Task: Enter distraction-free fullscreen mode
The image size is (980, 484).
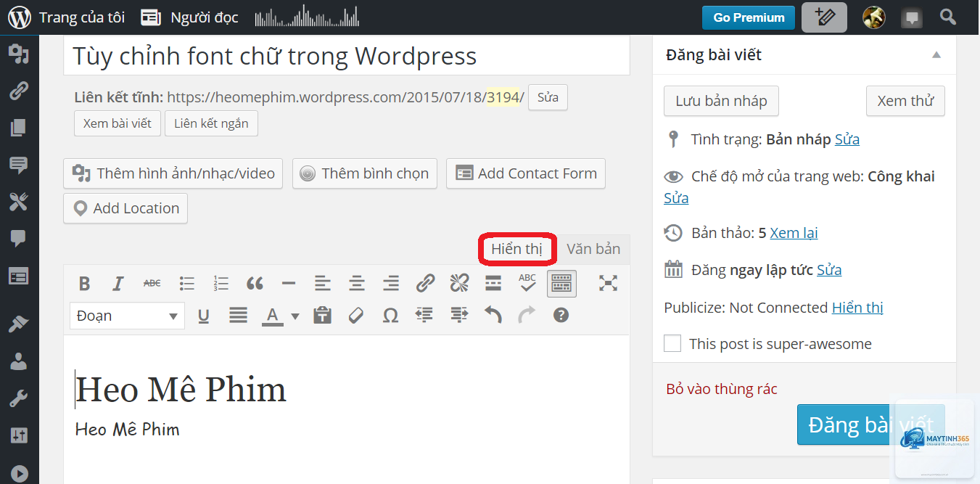Action: click(608, 284)
